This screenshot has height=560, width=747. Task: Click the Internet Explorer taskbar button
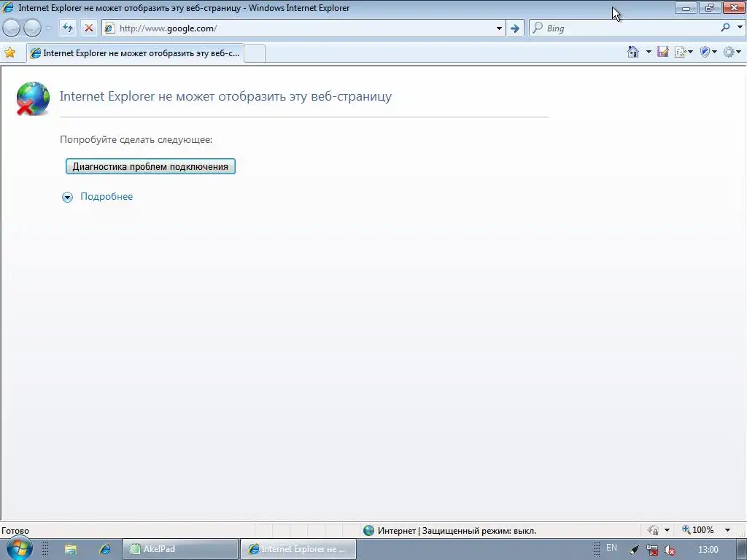[298, 549]
